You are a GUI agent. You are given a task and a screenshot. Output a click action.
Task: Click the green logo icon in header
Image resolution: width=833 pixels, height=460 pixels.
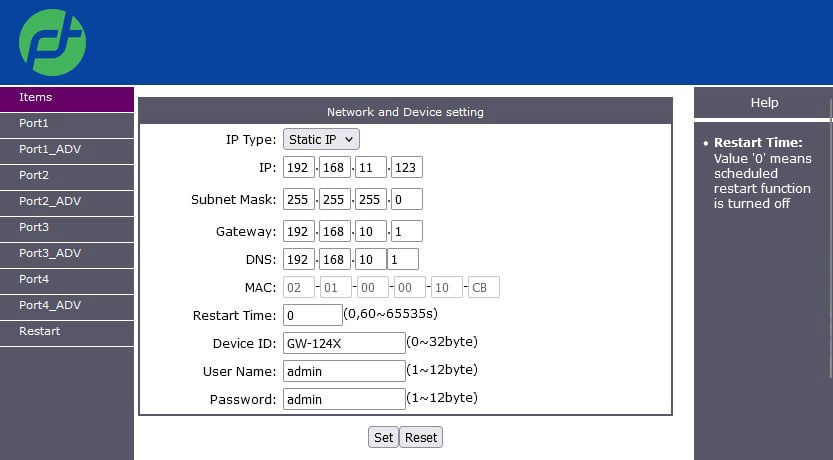(x=52, y=42)
